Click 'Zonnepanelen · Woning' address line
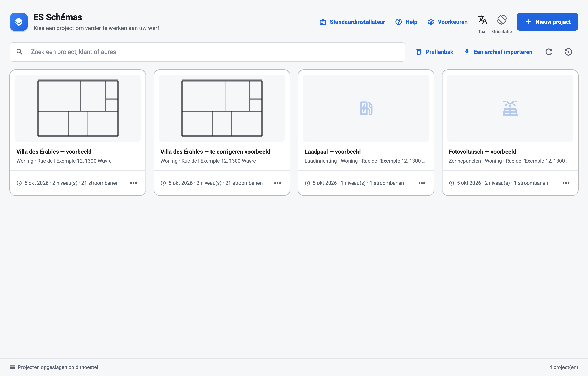588x376 pixels. (509, 161)
